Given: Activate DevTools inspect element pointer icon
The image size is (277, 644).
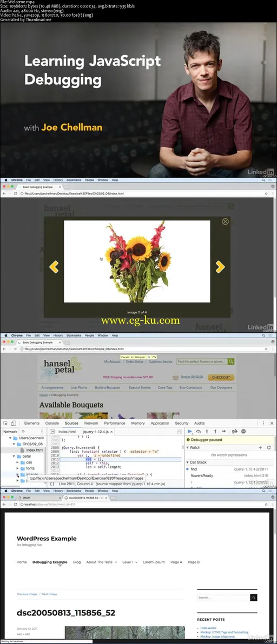Looking at the screenshot, I should (5, 423).
